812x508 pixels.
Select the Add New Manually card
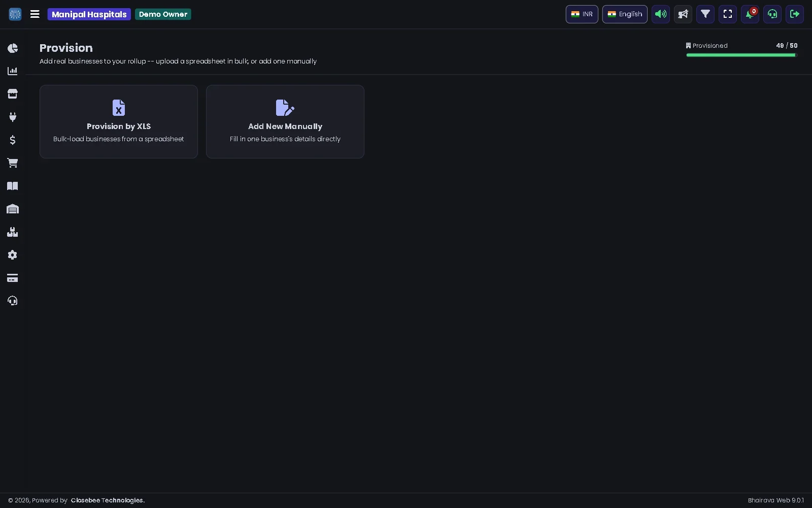285,121
